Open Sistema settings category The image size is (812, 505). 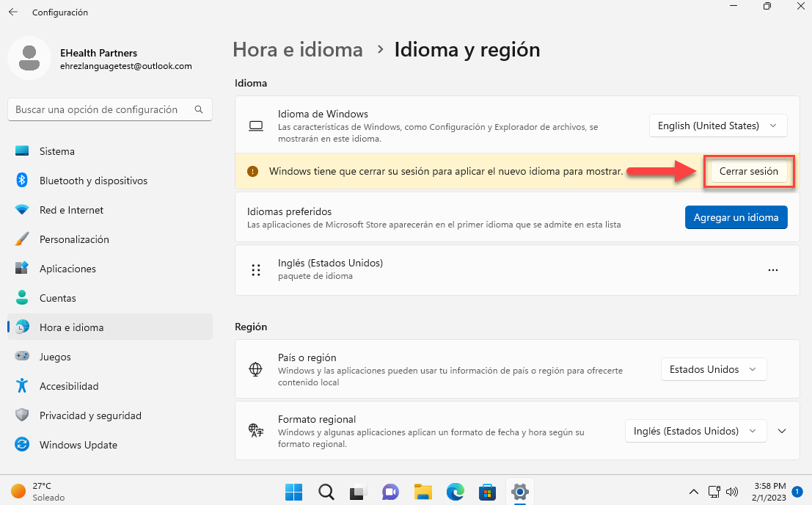coord(110,151)
